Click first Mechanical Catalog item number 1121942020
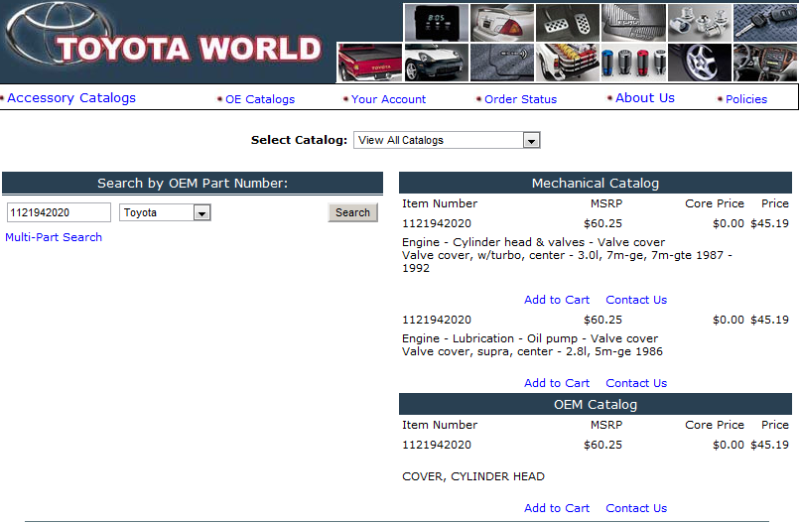The width and height of the screenshot is (800, 524). point(437,223)
